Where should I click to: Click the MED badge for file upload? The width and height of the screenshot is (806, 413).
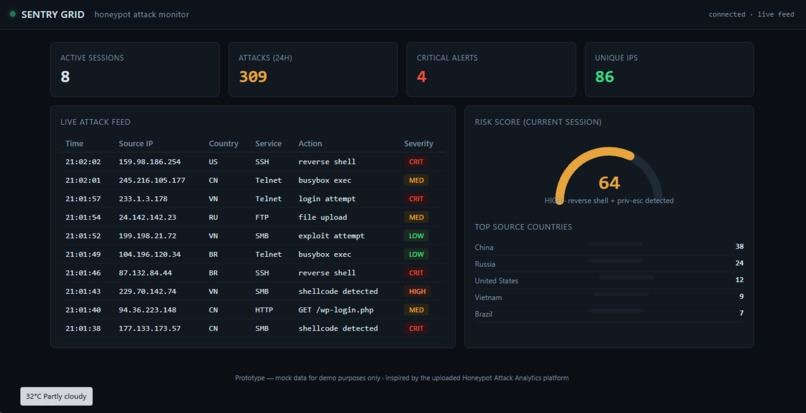(416, 217)
